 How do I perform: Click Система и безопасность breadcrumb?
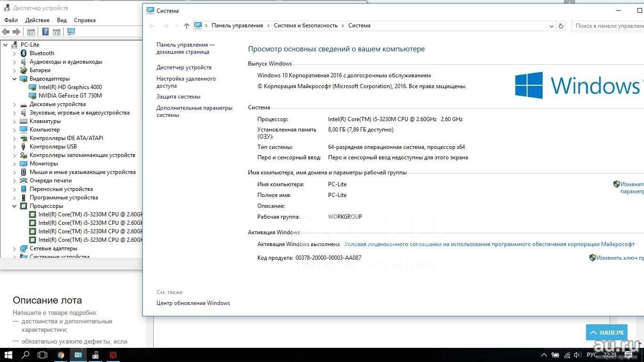click(x=305, y=25)
